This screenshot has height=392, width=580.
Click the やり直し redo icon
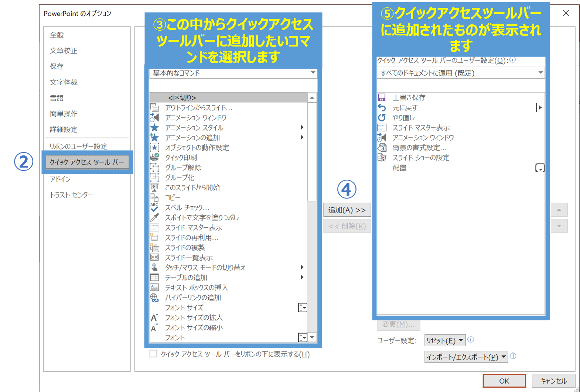coord(382,117)
